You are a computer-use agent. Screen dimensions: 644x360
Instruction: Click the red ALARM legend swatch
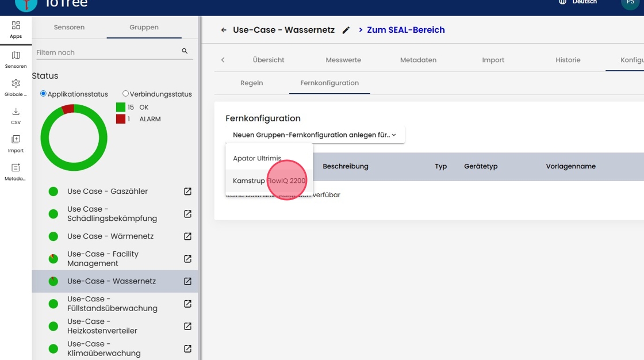click(120, 119)
